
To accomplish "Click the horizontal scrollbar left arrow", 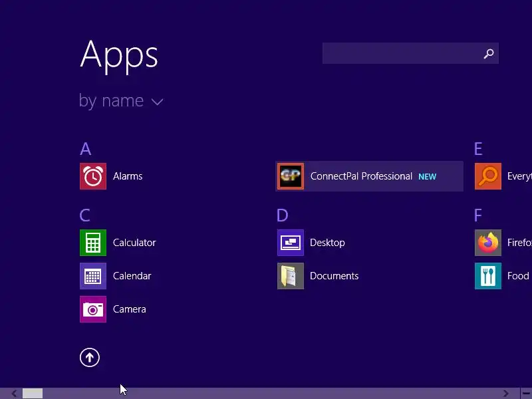I will [14, 394].
